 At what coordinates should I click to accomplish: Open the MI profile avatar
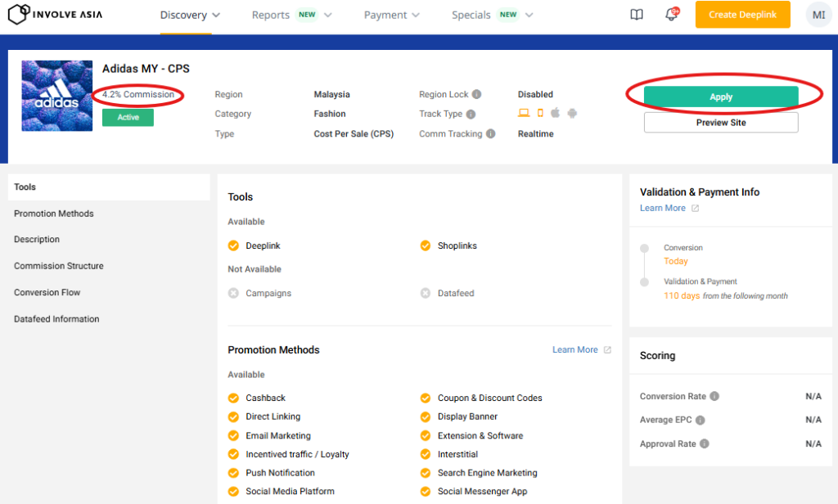(818, 15)
